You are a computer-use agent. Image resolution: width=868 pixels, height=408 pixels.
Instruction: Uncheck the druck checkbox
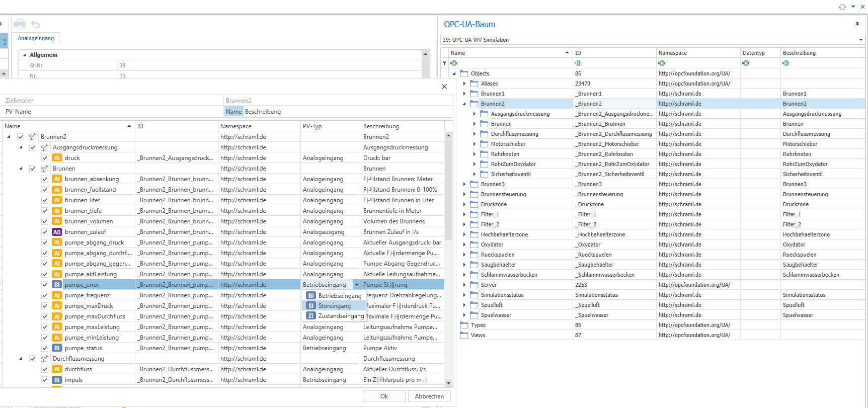(x=45, y=158)
